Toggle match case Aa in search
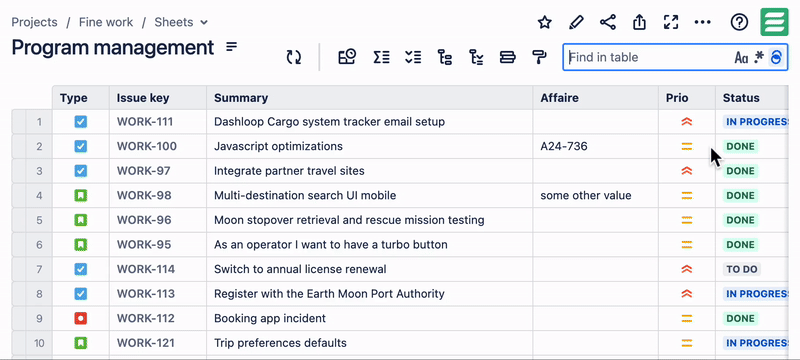The width and height of the screenshot is (800, 360). (741, 58)
